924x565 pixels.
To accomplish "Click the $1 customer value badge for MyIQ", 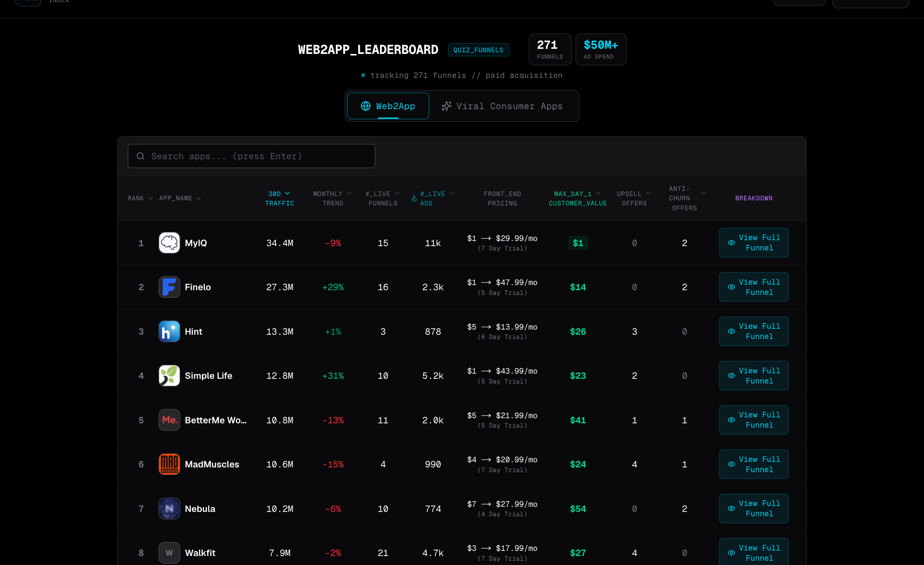I will [x=578, y=243].
